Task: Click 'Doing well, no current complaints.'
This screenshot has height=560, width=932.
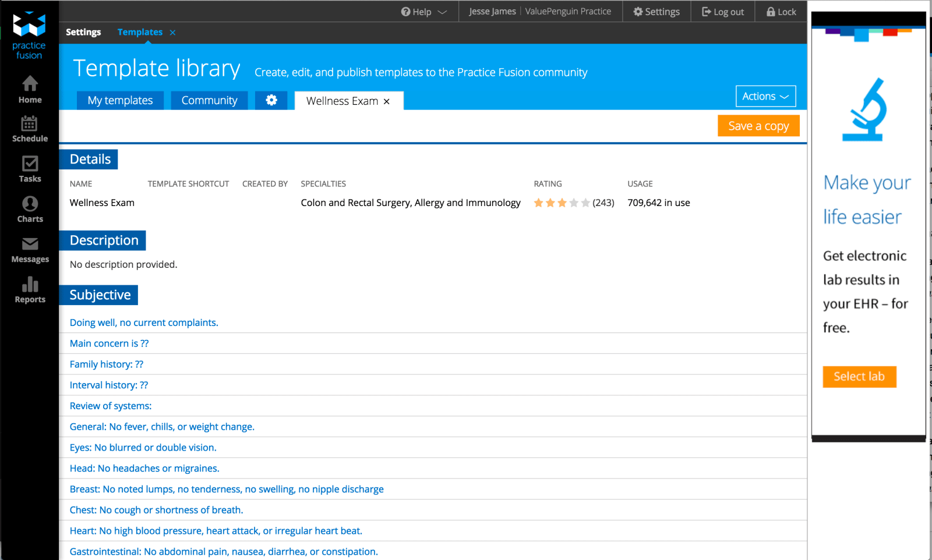Action: (144, 322)
